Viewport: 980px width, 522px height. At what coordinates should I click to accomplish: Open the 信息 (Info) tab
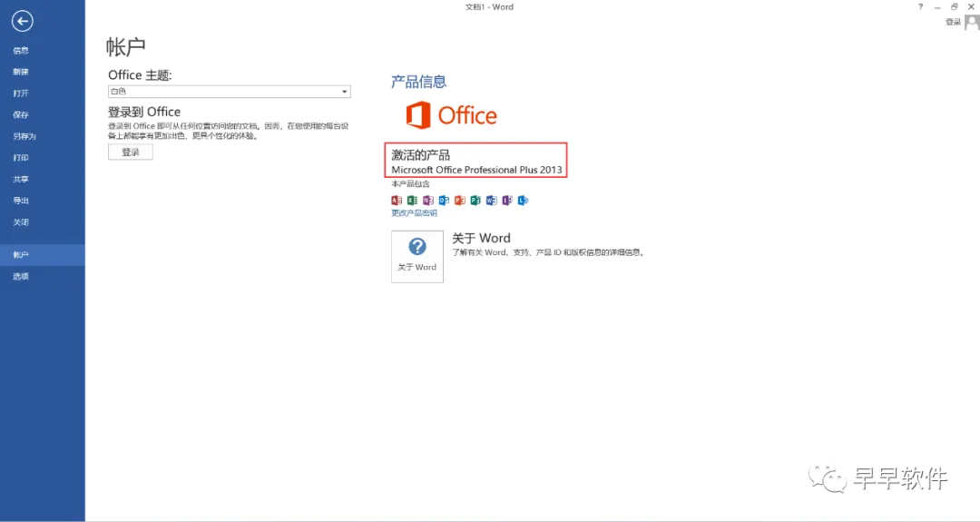43,51
